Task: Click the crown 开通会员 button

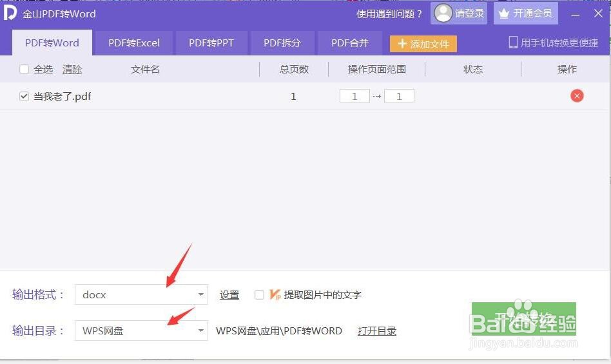Action: (526, 14)
